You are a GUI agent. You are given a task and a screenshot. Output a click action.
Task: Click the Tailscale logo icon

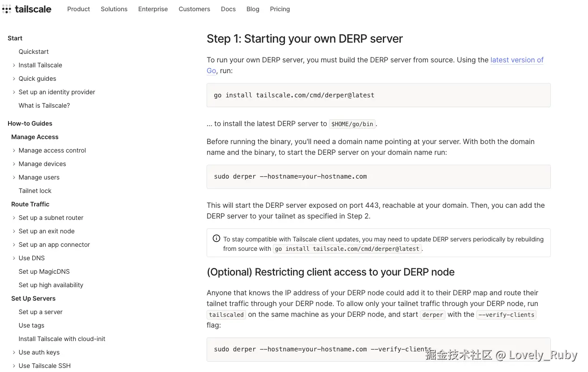[x=6, y=9]
